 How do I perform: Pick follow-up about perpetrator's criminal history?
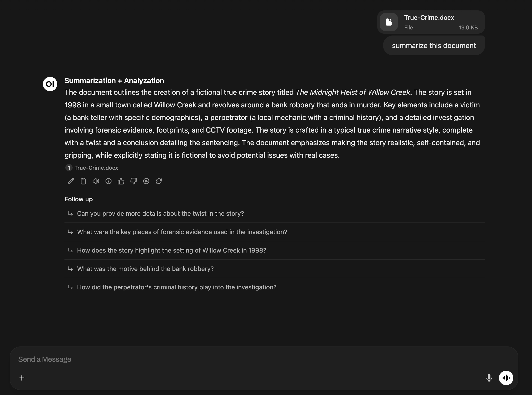point(176,287)
